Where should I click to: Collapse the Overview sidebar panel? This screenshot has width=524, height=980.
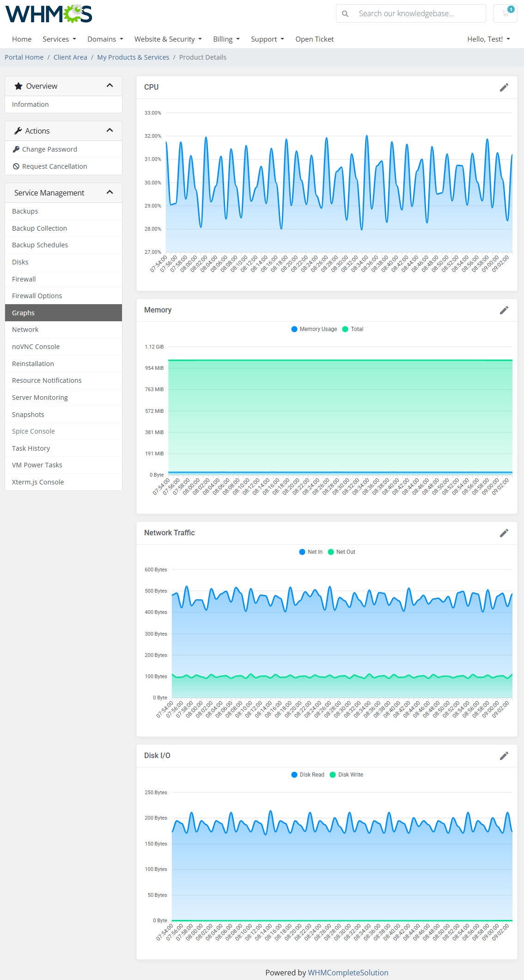coord(110,86)
